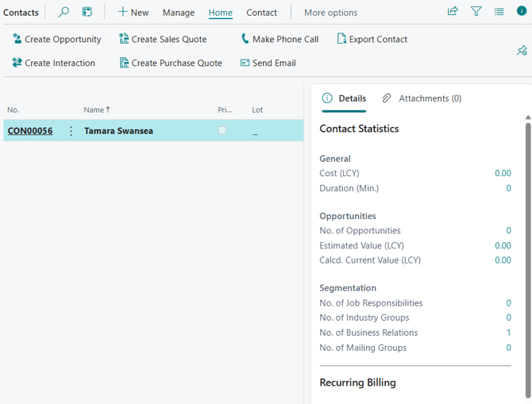Click the analysis mode icon beside search
Screen dimensions: 532x404
[87, 12]
